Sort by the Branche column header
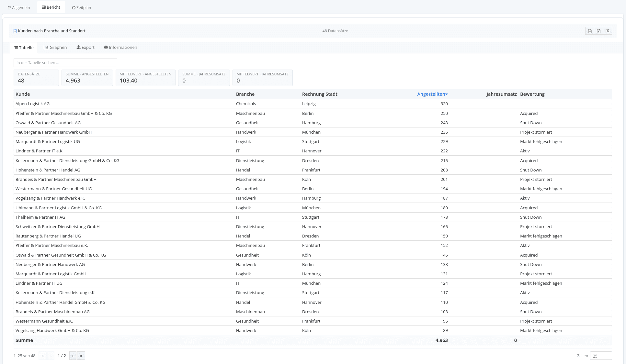626x364 pixels. tap(245, 94)
